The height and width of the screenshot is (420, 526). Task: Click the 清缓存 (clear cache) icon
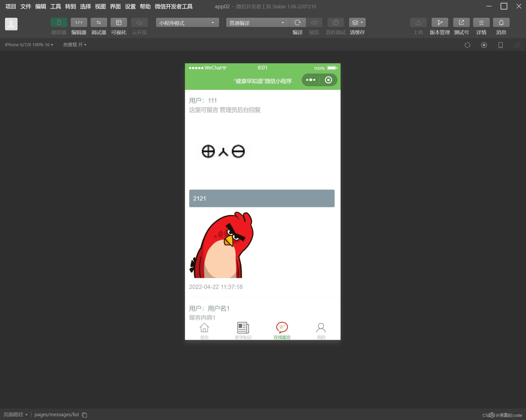click(x=355, y=22)
